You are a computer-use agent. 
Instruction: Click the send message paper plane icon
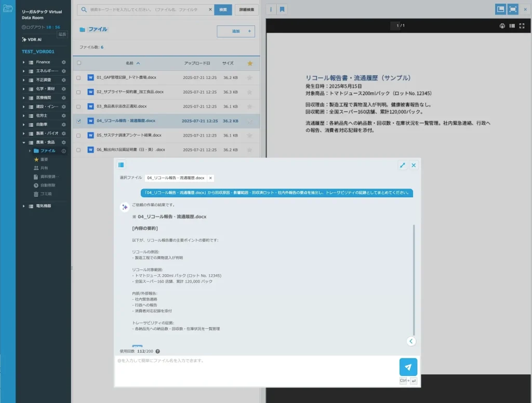(x=408, y=367)
